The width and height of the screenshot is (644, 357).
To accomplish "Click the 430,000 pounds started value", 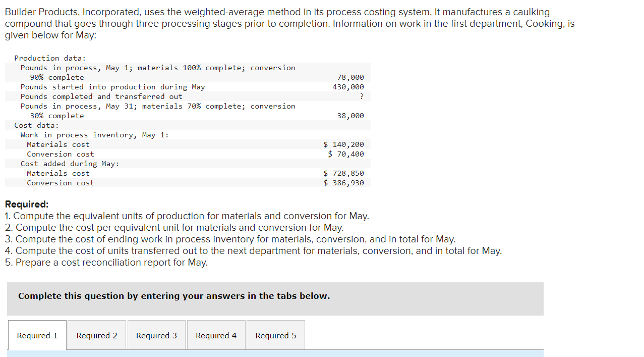I will (x=352, y=86).
